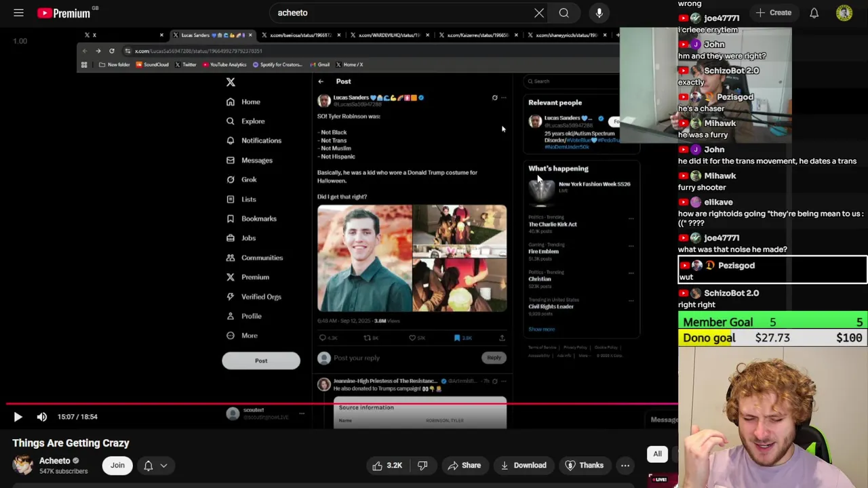Open the portrait photo in post
The width and height of the screenshot is (868, 488).
point(365,258)
